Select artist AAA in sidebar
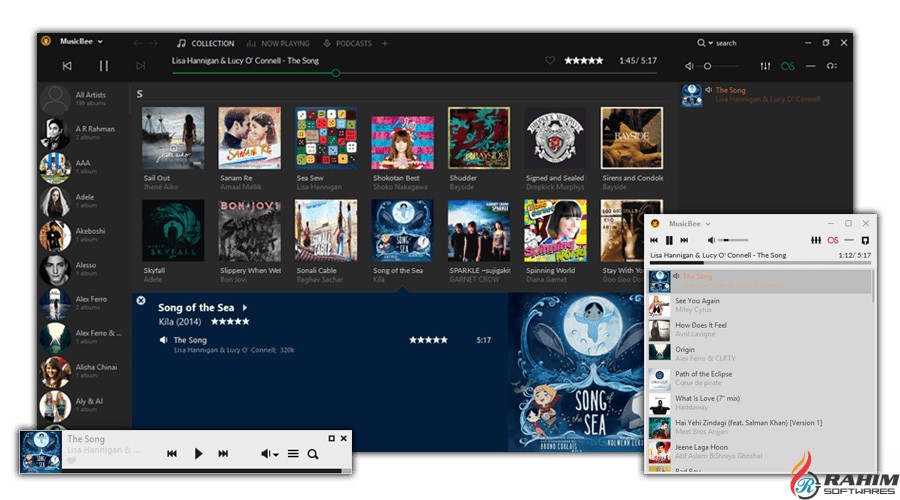The image size is (900, 500). (84, 166)
